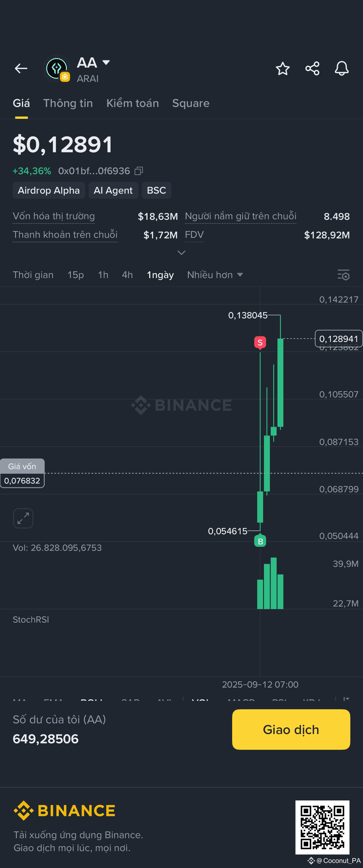Open the AA token switcher dropdown arrow
The height and width of the screenshot is (868, 363).
pyautogui.click(x=106, y=62)
